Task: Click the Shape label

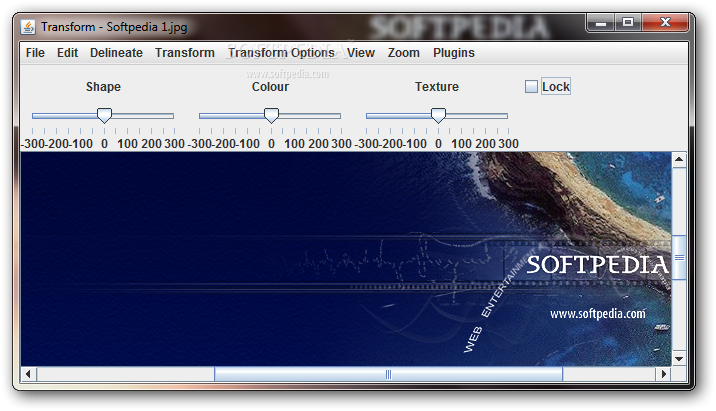Action: 104,87
